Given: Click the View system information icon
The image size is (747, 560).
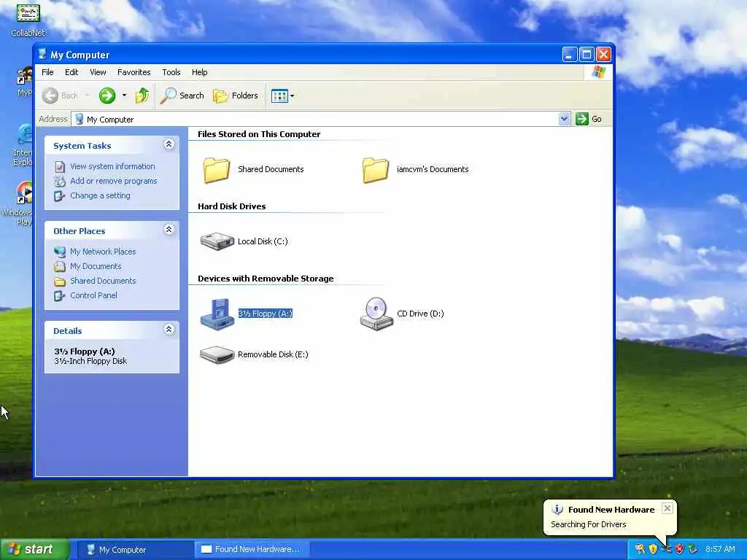Looking at the screenshot, I should pos(60,167).
